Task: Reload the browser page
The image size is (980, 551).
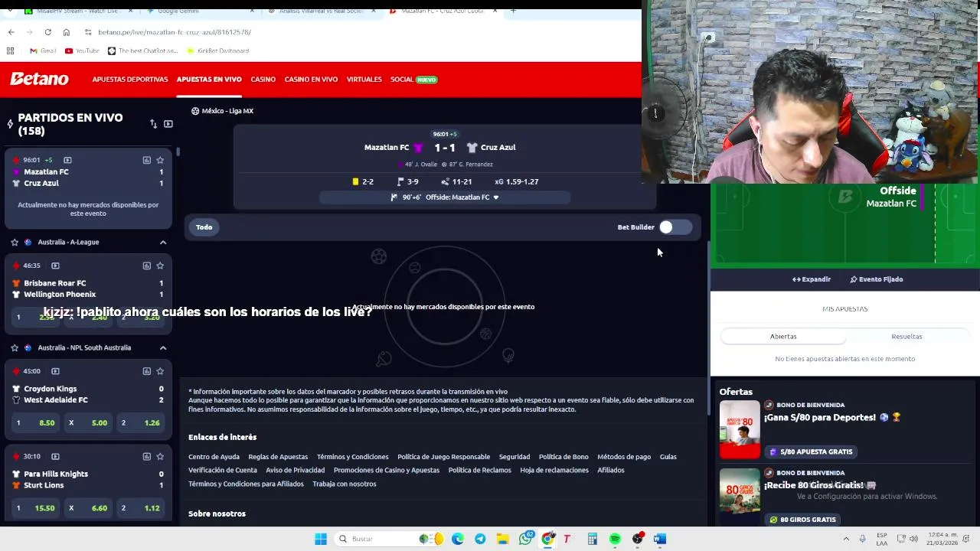Action: click(x=47, y=32)
